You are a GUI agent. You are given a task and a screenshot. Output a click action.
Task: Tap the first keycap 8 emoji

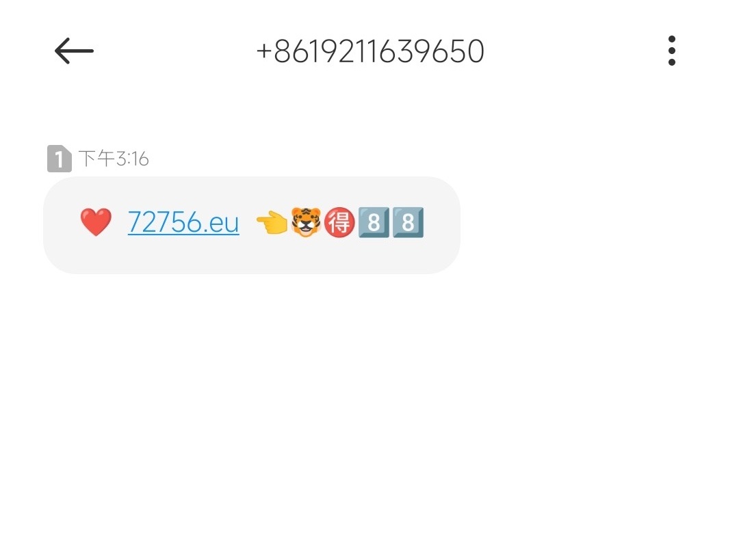click(374, 222)
